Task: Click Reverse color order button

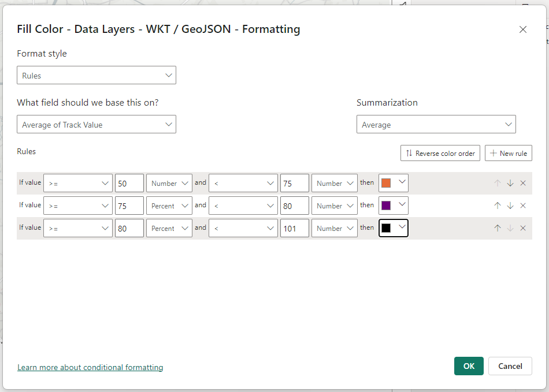Action: pyautogui.click(x=440, y=153)
